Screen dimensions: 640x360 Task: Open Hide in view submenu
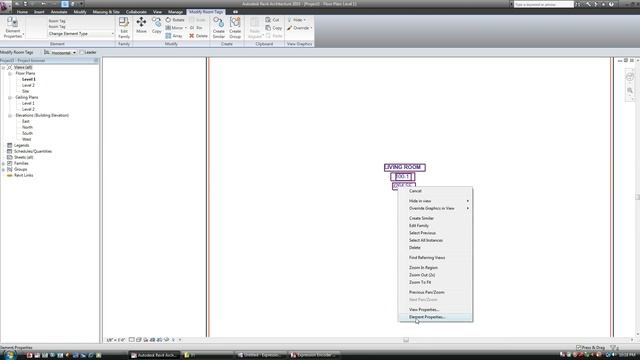coord(436,201)
